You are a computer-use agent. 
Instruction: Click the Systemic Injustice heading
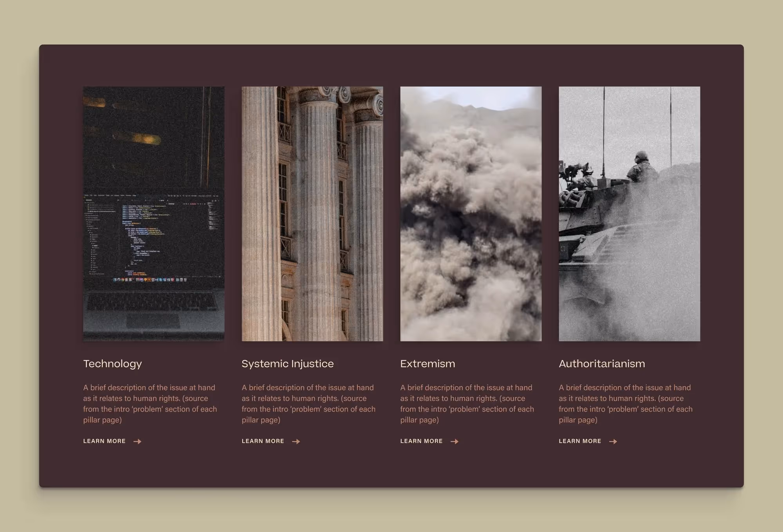[x=288, y=363]
